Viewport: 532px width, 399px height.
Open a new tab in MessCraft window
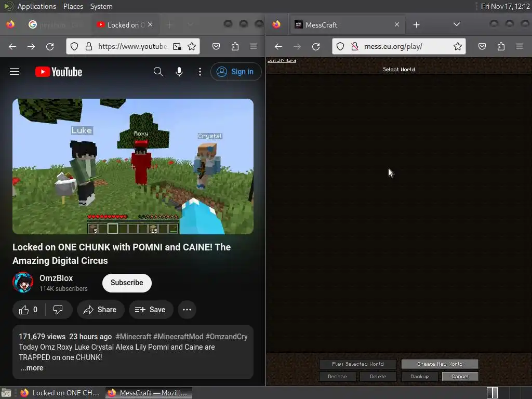pos(417,25)
